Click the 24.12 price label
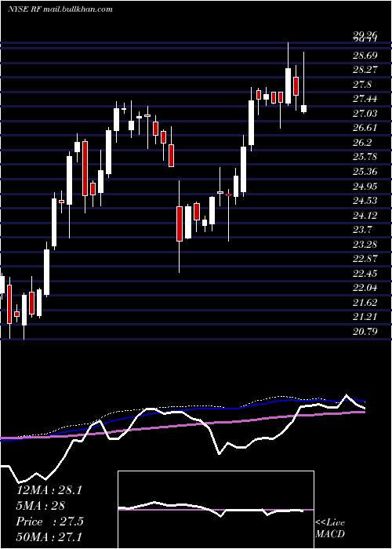This screenshot has width=392, height=549. pos(365,216)
